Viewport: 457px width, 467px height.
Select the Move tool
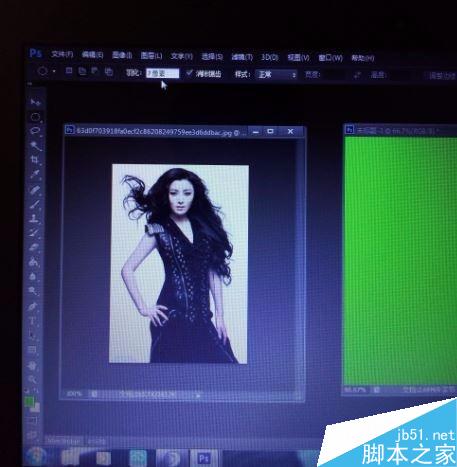click(35, 102)
